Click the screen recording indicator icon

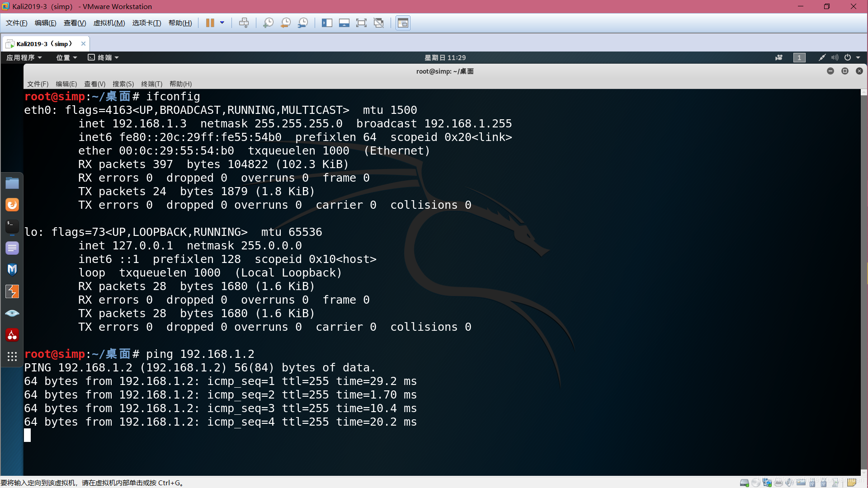779,57
